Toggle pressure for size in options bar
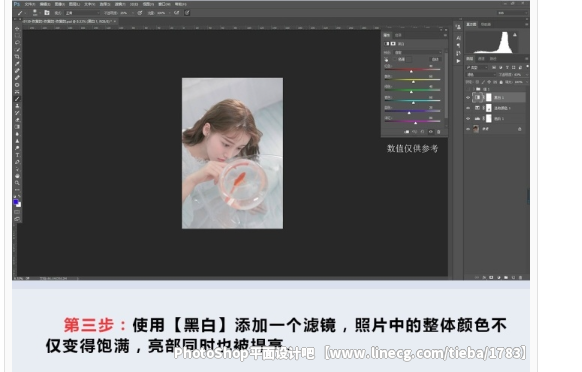582x372 pixels. click(187, 13)
